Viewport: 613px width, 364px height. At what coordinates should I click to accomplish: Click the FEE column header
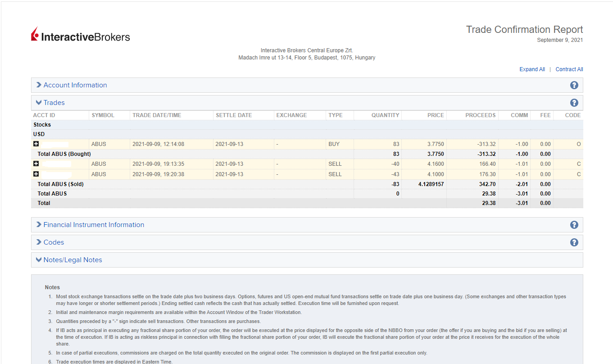(x=545, y=115)
